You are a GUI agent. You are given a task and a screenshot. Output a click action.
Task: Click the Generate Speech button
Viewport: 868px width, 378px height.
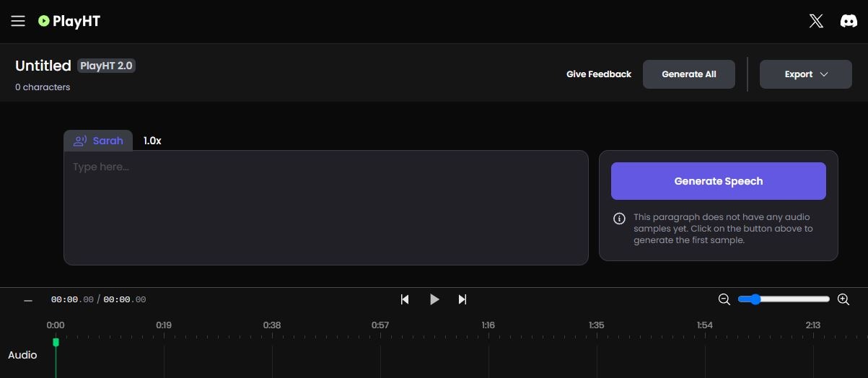click(x=718, y=181)
